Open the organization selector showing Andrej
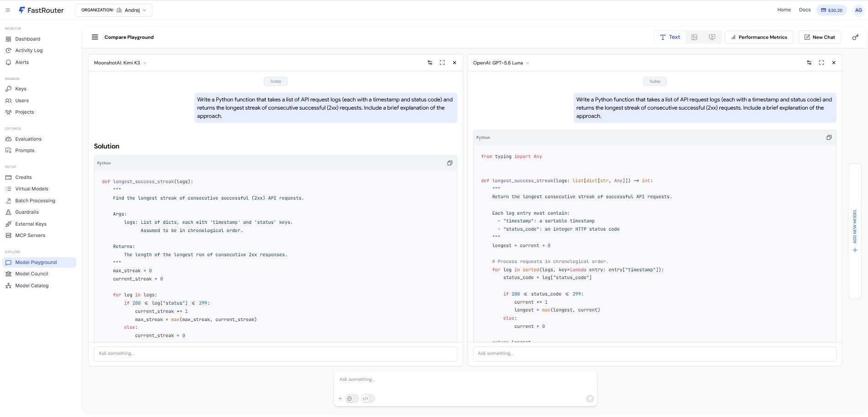 [x=114, y=10]
